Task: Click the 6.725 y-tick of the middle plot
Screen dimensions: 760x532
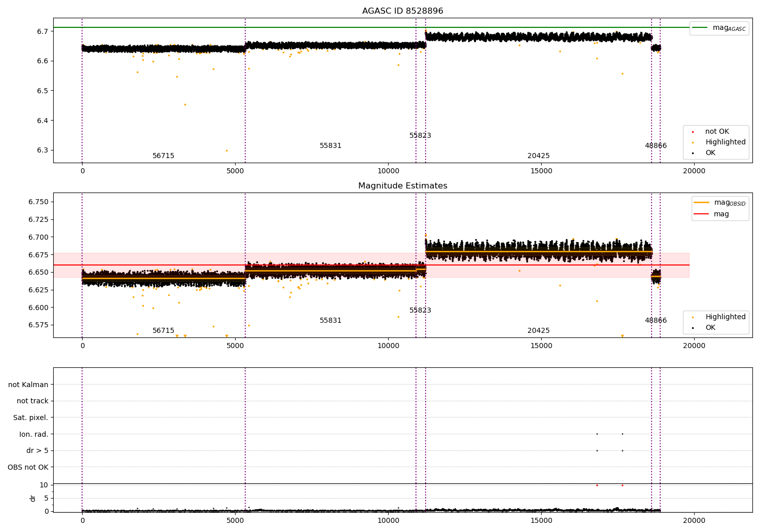Action: point(39,220)
